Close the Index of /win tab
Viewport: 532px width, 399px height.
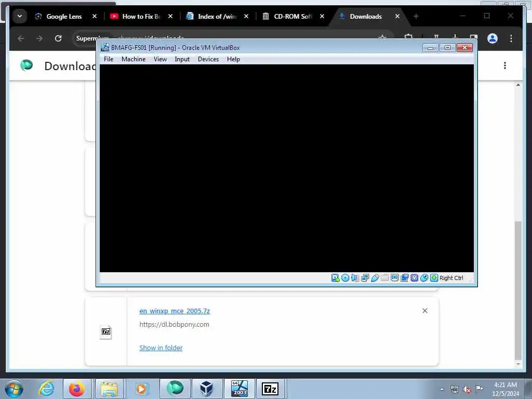click(x=246, y=16)
